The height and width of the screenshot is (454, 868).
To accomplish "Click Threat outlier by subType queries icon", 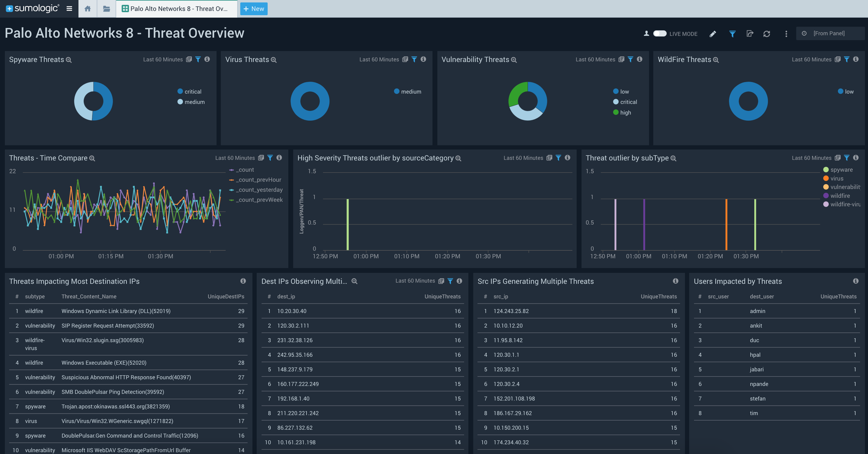I will click(837, 158).
